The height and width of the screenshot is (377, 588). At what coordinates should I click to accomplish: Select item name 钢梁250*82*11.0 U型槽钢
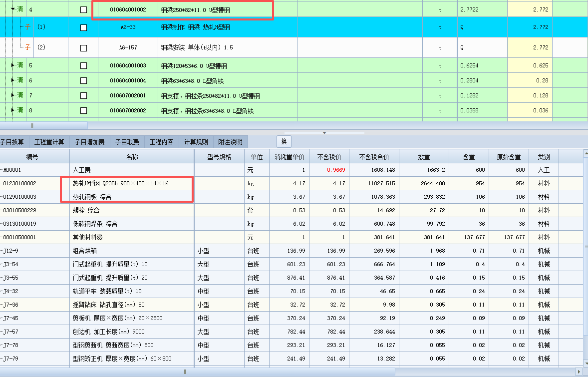195,10
